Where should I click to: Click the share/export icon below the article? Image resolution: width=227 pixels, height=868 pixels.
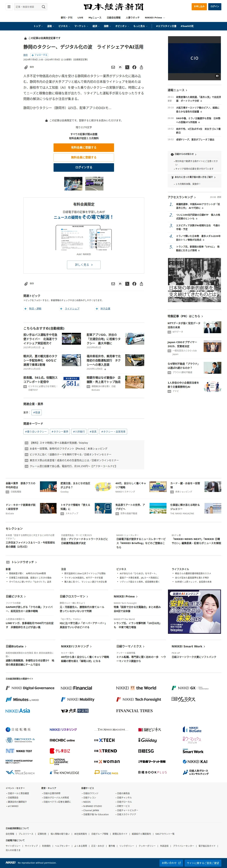[141, 284]
